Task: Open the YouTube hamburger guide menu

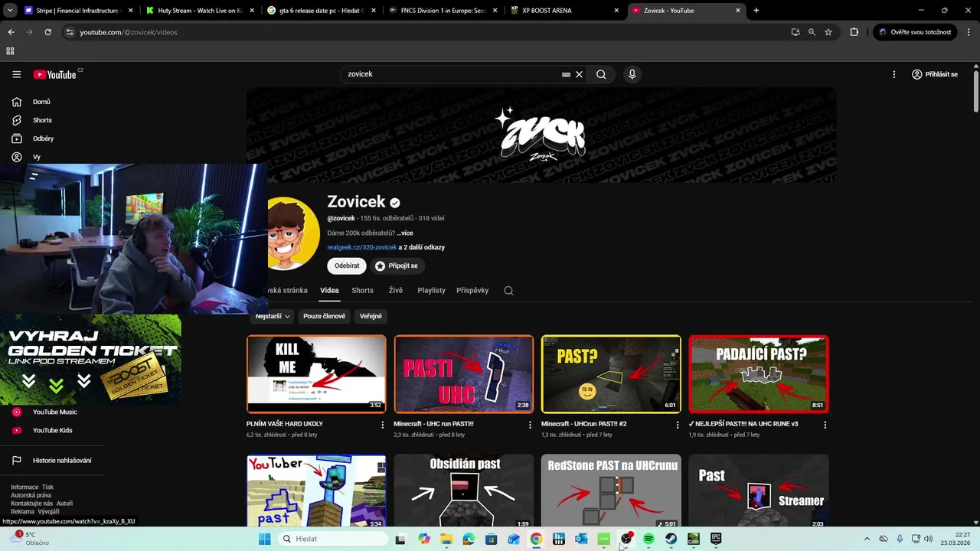Action: pos(16,74)
